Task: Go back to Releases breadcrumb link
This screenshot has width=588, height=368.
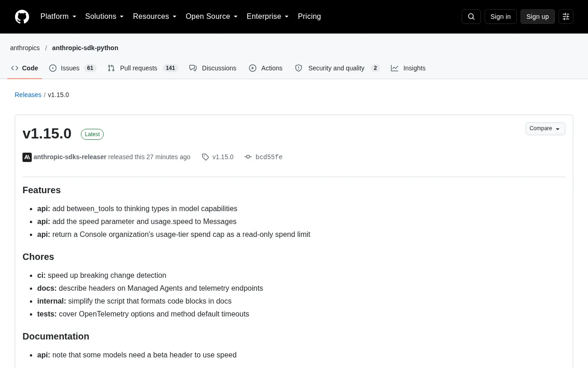Action: [28, 95]
